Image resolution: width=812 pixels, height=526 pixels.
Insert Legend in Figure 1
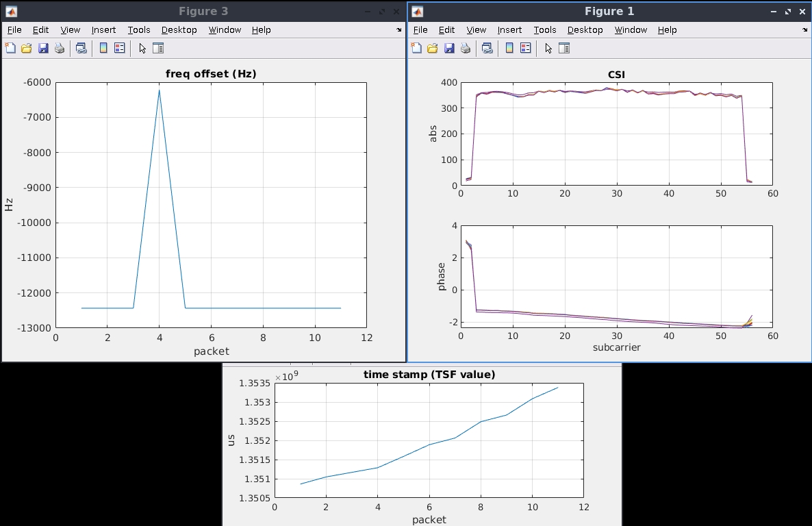tap(526, 48)
